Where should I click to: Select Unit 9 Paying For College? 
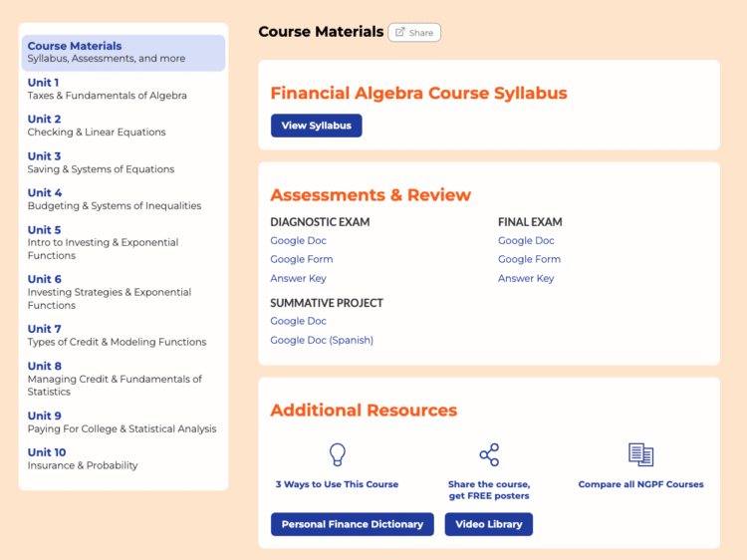122,421
